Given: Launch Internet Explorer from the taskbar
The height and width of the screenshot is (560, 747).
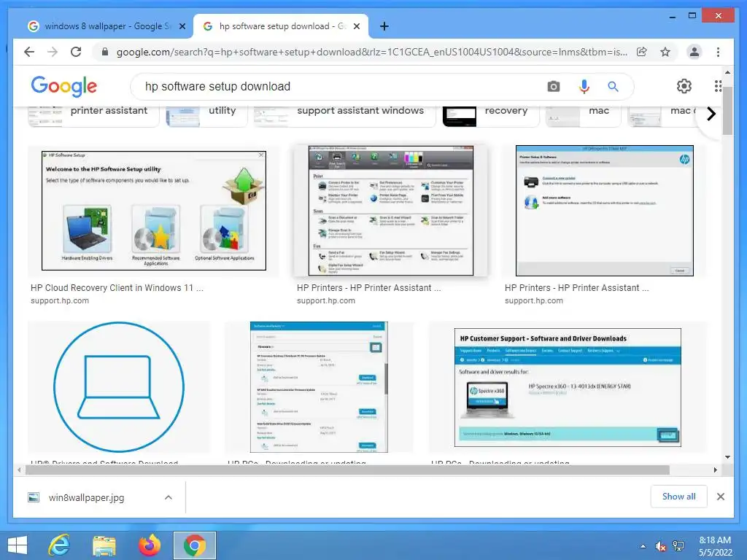Looking at the screenshot, I should click(59, 545).
